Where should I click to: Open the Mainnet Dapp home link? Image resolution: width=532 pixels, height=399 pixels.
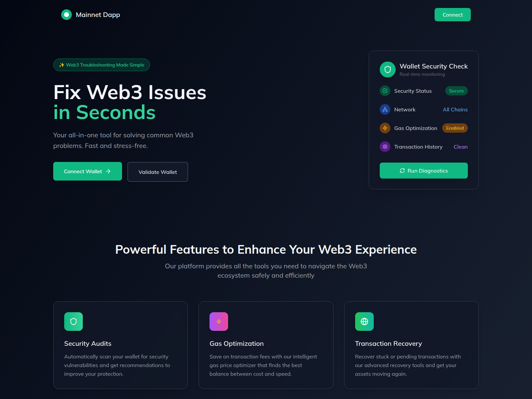(91, 15)
